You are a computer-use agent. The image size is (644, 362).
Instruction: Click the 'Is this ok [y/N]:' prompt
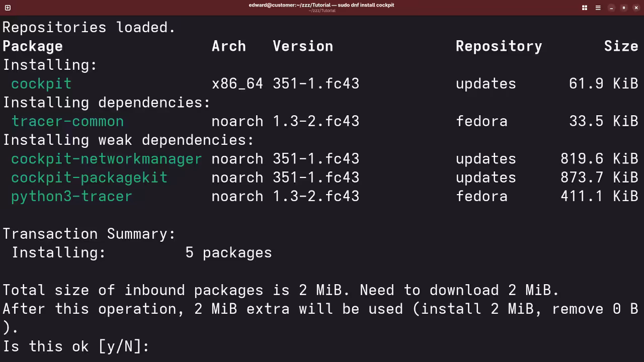tap(76, 346)
